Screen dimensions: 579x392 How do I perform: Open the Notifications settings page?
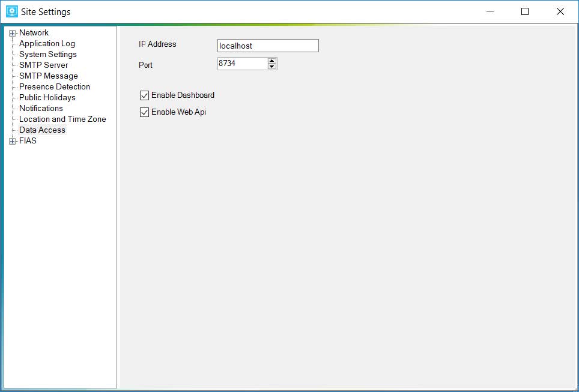pos(40,108)
